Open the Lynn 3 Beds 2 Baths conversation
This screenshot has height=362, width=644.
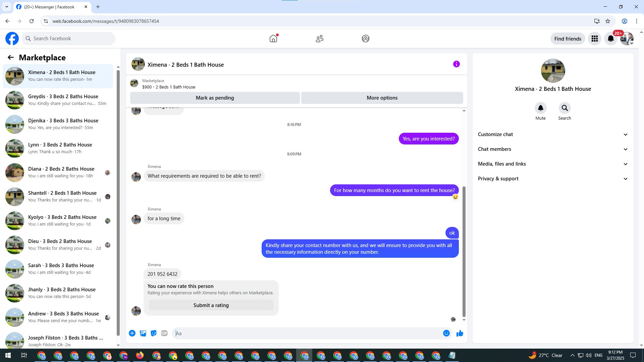click(x=58, y=148)
